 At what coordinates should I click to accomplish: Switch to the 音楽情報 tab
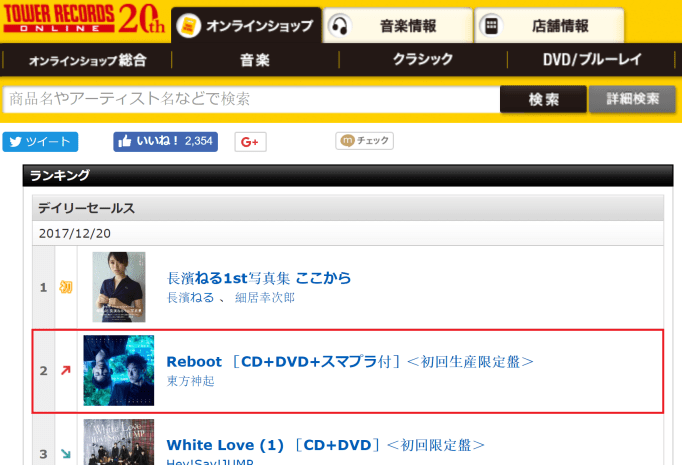tap(398, 26)
